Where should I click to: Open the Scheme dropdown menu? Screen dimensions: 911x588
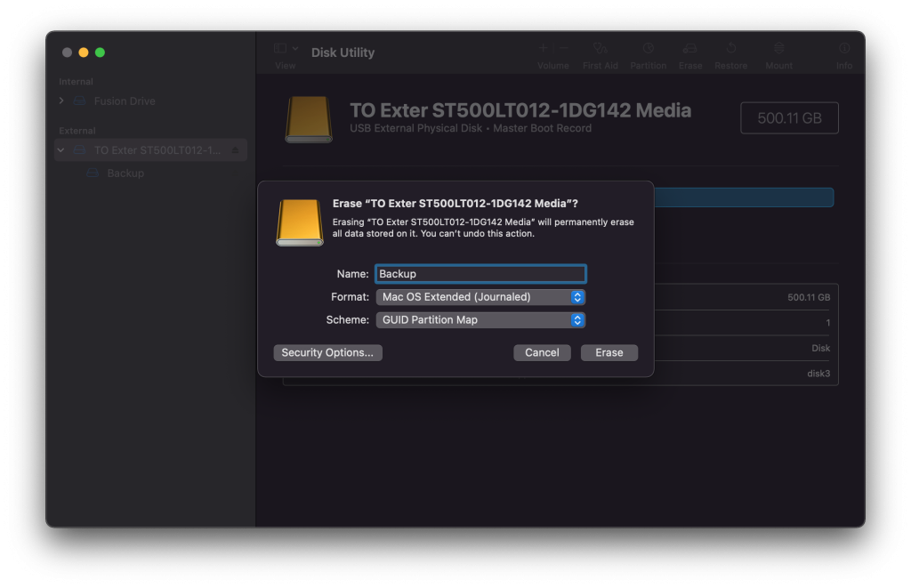[480, 320]
